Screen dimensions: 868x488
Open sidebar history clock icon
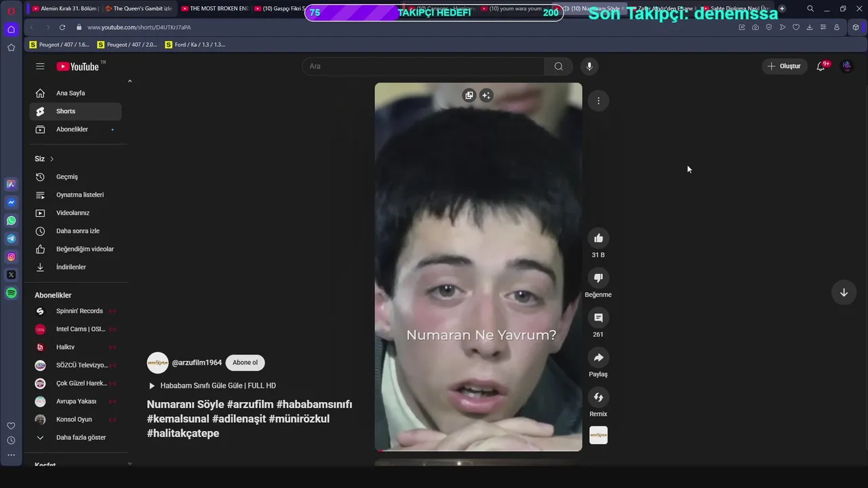(11, 441)
